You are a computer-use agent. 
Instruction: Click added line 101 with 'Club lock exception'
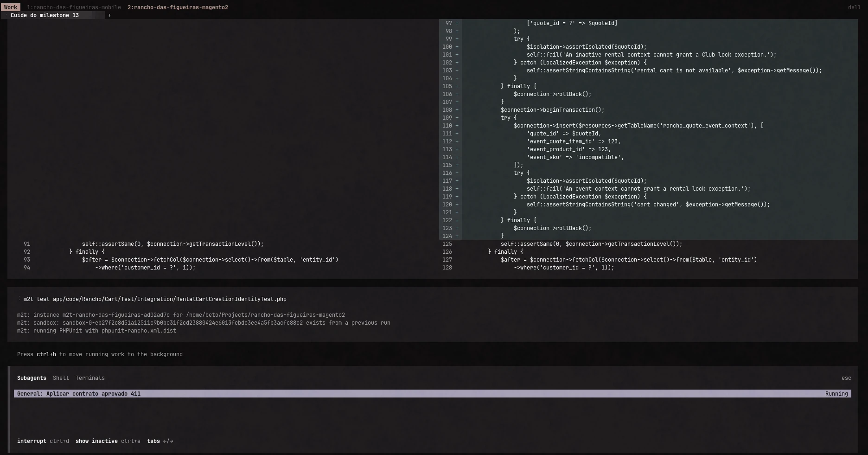(651, 55)
